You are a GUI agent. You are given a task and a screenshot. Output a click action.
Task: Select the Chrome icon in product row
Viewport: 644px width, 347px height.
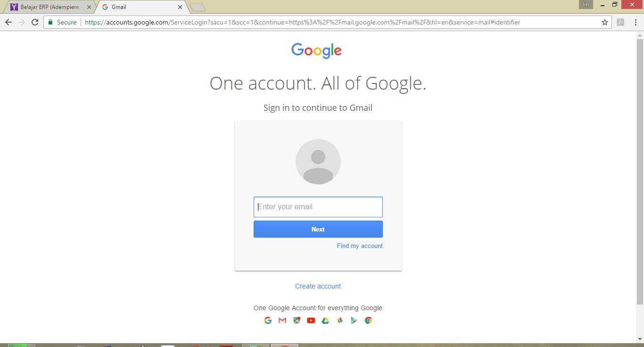pos(369,321)
